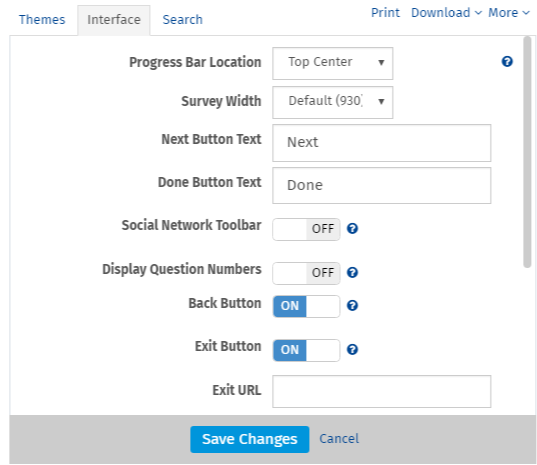Image resolution: width=537 pixels, height=465 pixels.
Task: Expand the Download menu
Action: pyautogui.click(x=446, y=13)
